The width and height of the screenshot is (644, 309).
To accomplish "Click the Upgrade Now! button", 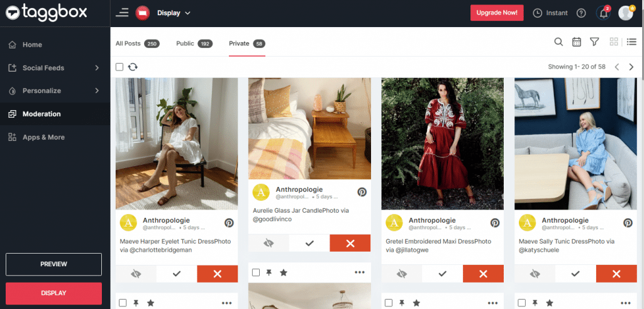I will pos(497,13).
